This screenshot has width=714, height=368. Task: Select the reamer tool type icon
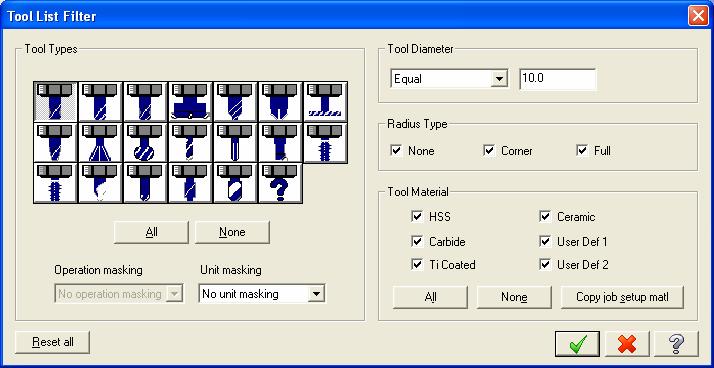[x=235, y=143]
